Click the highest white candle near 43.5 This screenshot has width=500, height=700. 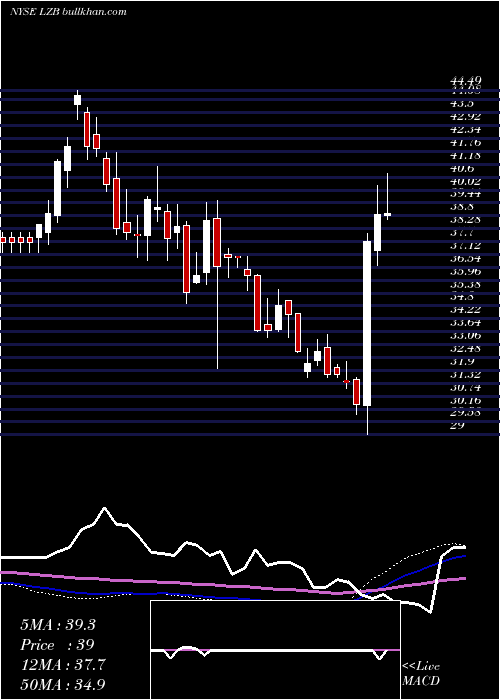(78, 100)
